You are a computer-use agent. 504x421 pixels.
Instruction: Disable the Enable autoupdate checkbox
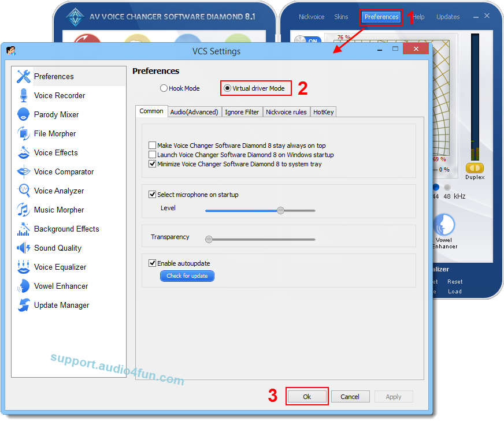pos(153,263)
